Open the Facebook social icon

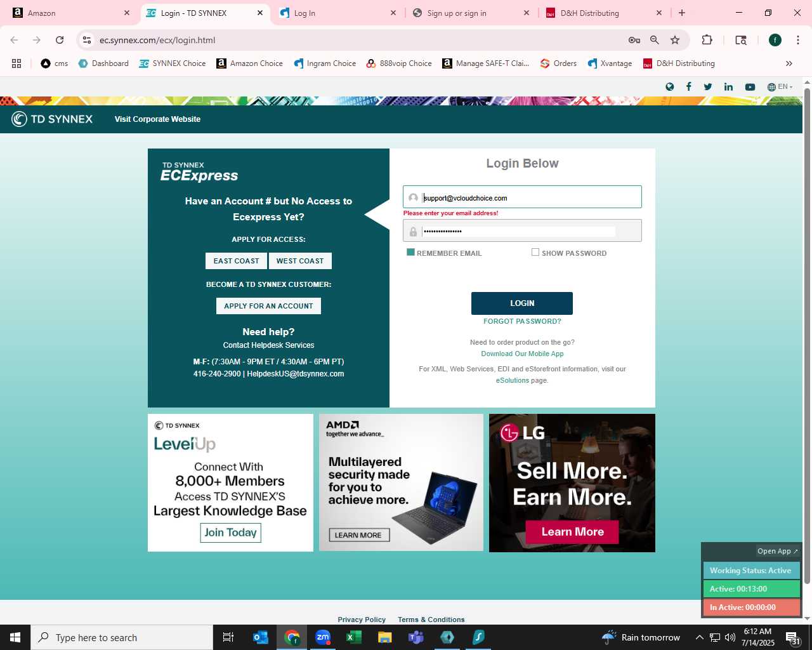688,87
